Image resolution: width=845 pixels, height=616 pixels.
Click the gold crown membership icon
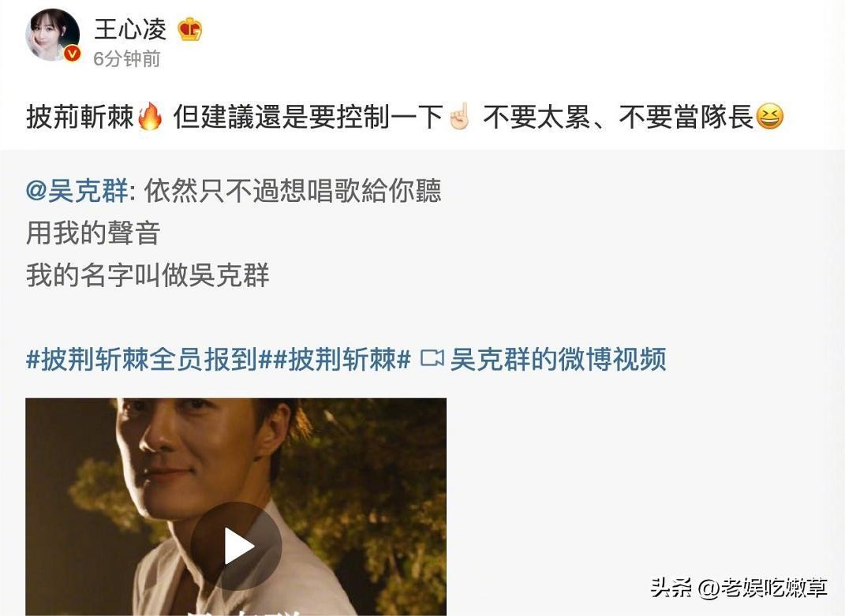tap(190, 29)
